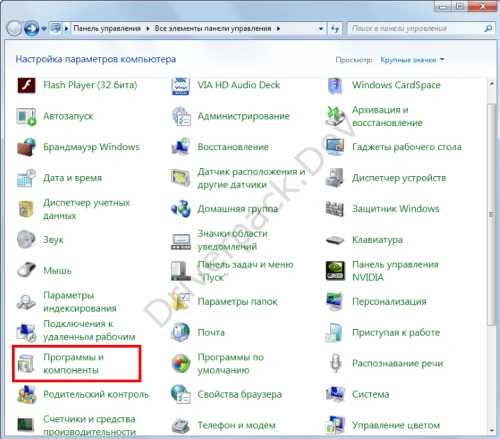The height and width of the screenshot is (439, 500).
Task: Click the Почта mail icon
Action: 181,332
